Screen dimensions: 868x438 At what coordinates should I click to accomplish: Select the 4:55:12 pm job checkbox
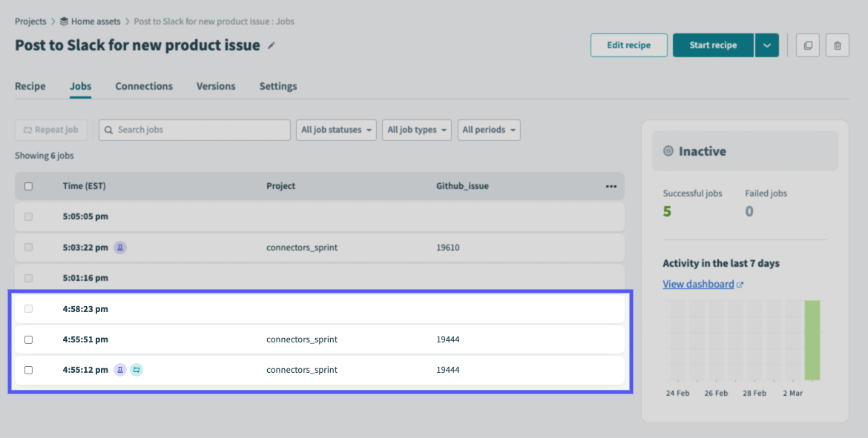[28, 370]
